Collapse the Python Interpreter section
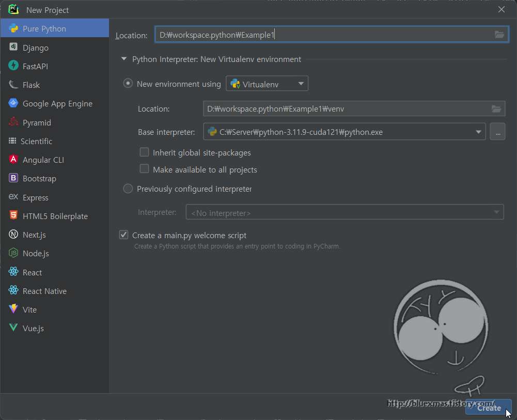 pyautogui.click(x=124, y=59)
